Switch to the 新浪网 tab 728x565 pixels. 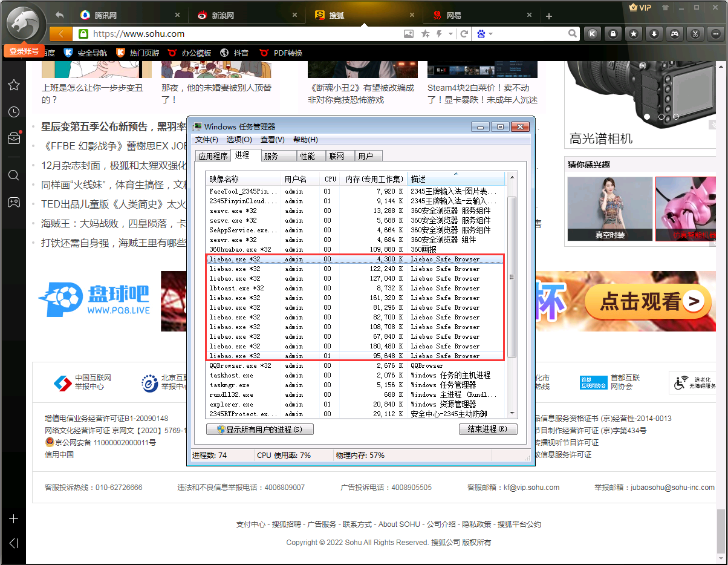tap(248, 15)
